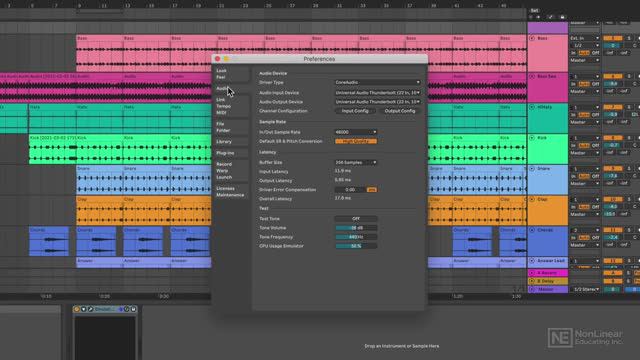Click the Bass Seq track volume field
640x360 pixels.
pos(612,84)
